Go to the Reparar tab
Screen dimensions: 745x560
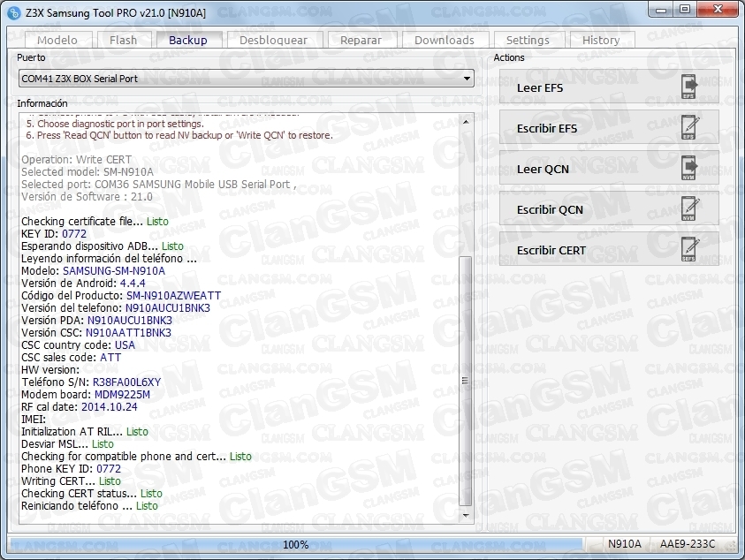(362, 40)
